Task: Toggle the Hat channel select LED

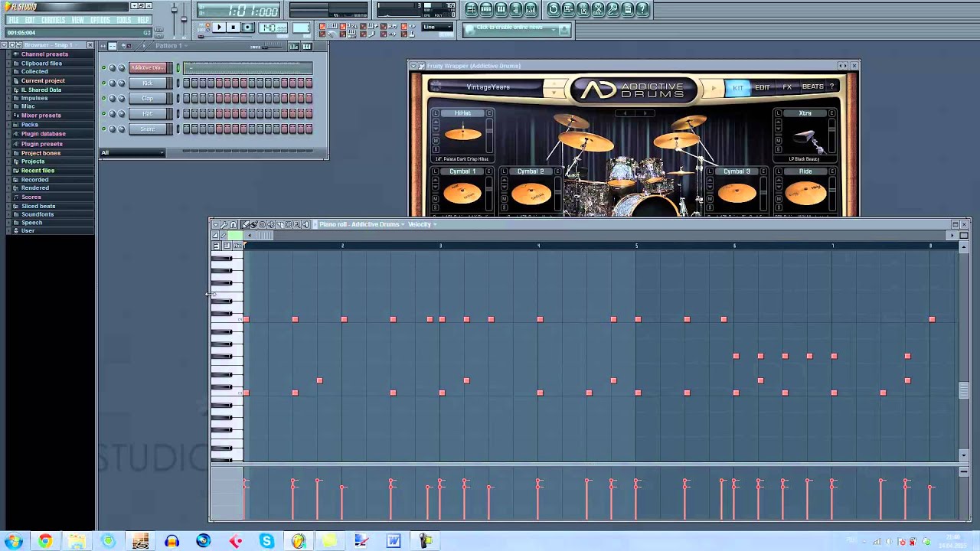Action: (178, 113)
